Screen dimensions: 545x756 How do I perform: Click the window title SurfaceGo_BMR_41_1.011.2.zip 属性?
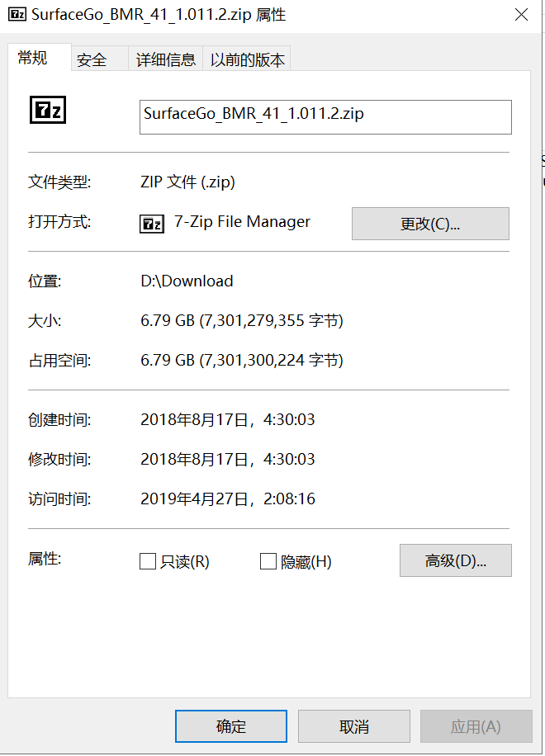pyautogui.click(x=159, y=15)
